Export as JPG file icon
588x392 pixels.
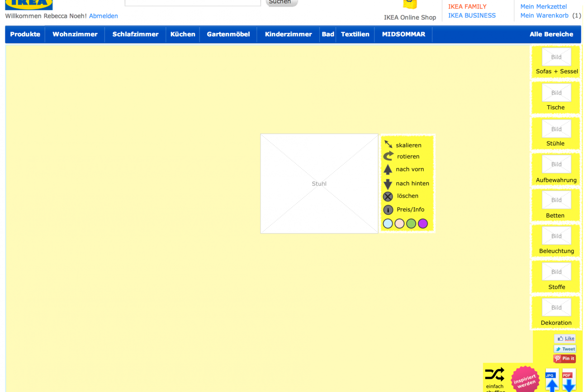click(x=552, y=380)
